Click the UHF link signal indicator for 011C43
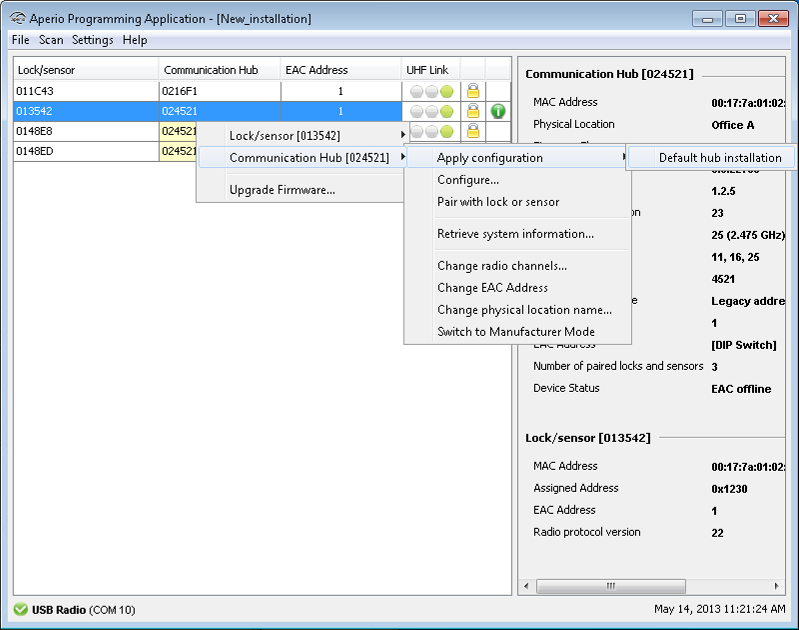The height and width of the screenshot is (630, 799). coord(432,91)
